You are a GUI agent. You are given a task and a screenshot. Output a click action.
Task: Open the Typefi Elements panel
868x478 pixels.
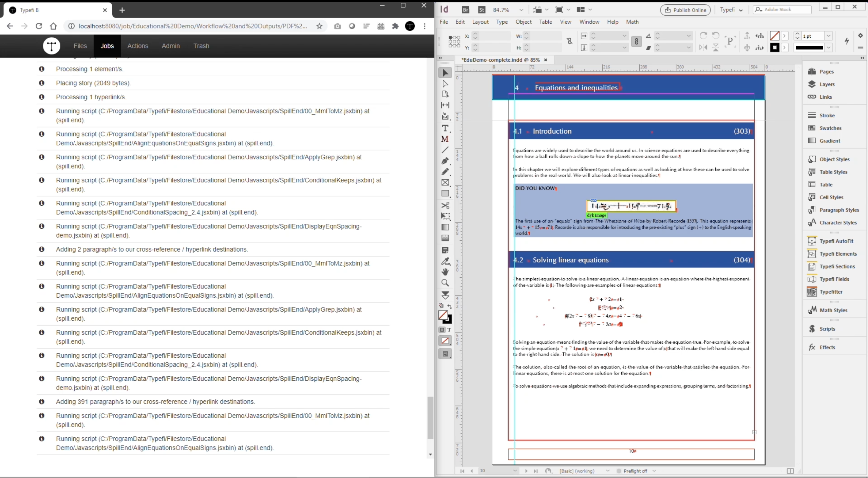click(x=832, y=254)
